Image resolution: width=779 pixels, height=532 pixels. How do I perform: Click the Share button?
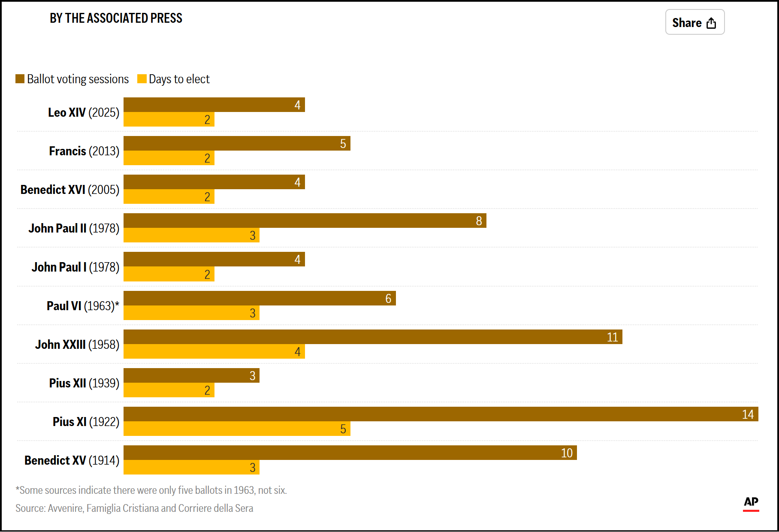pyautogui.click(x=694, y=22)
